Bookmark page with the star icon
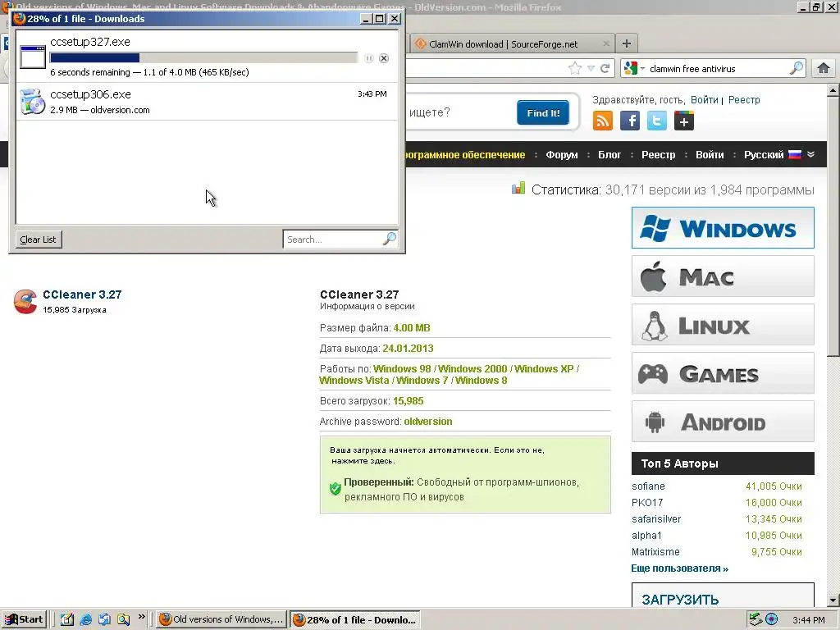The width and height of the screenshot is (840, 630). (x=575, y=68)
